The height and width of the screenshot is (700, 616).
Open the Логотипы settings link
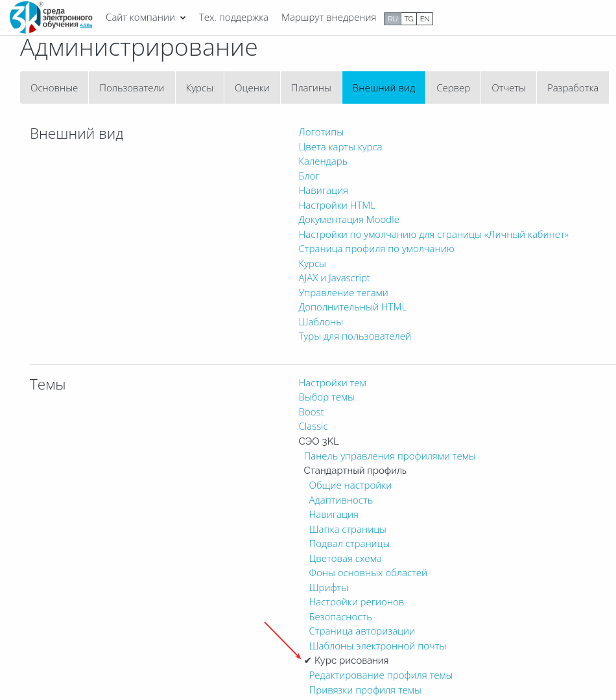tap(321, 132)
